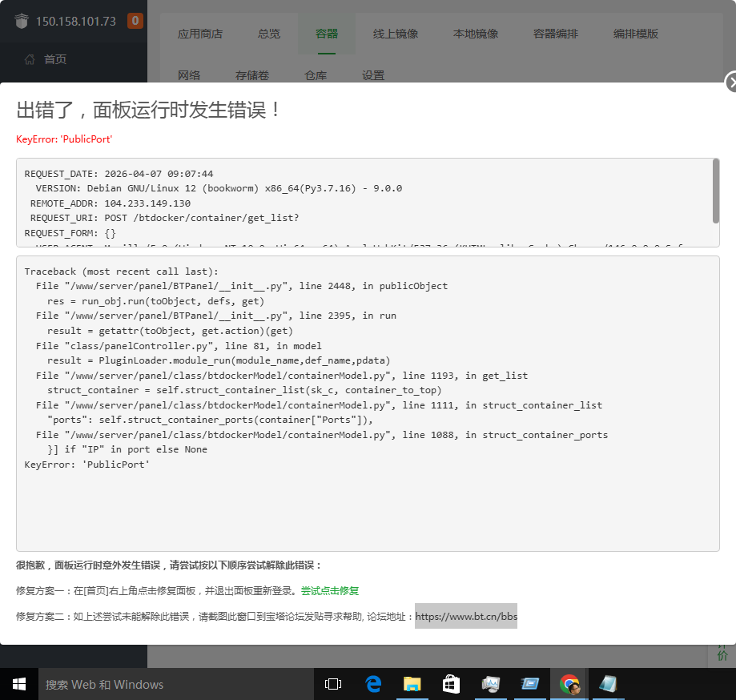This screenshot has height=700, width=736.
Task: Open the Windows Store taskbar icon
Action: pyautogui.click(x=452, y=684)
